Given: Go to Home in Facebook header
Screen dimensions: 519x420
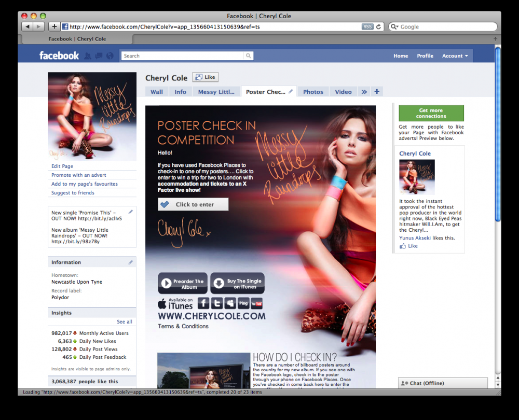Looking at the screenshot, I should coord(401,56).
